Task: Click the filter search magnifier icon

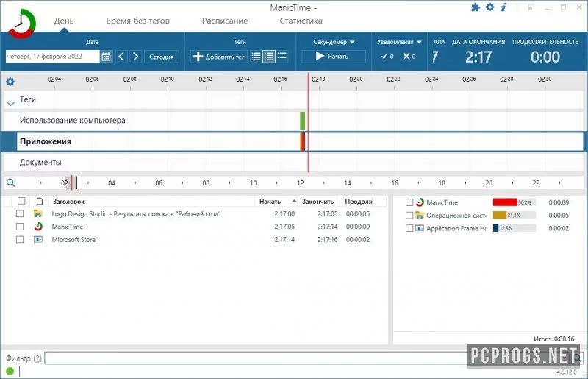Action: point(578,358)
